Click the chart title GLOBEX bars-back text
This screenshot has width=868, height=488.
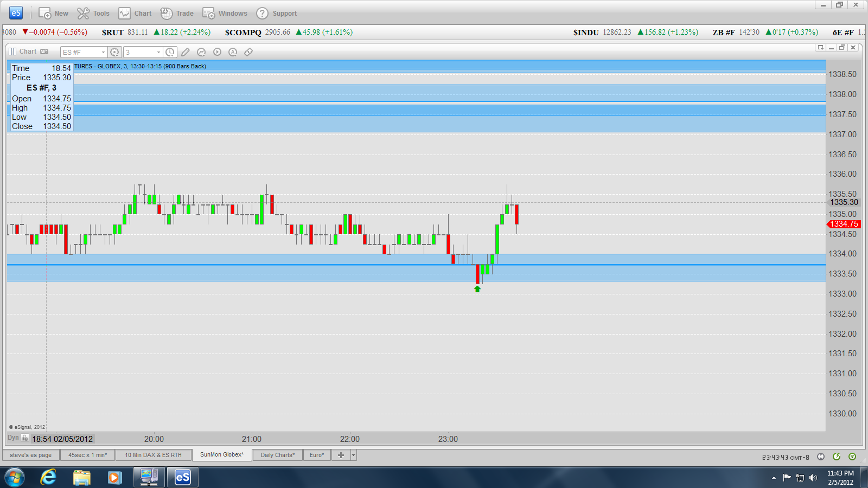[140, 66]
